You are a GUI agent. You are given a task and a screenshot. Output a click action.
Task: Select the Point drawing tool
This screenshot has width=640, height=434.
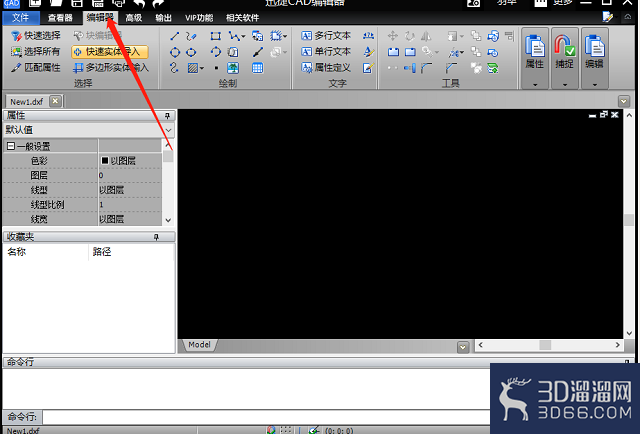[x=216, y=68]
